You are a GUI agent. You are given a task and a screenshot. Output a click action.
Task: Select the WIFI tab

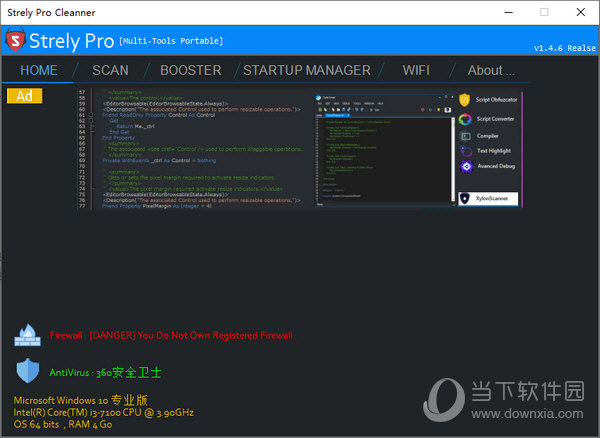(x=416, y=70)
